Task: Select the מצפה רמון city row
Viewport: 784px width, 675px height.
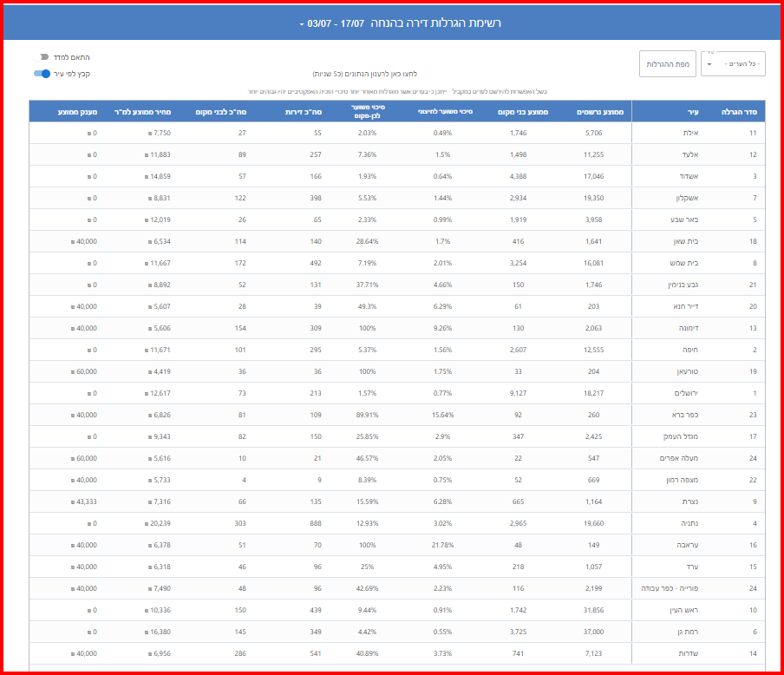Action: tap(397, 480)
